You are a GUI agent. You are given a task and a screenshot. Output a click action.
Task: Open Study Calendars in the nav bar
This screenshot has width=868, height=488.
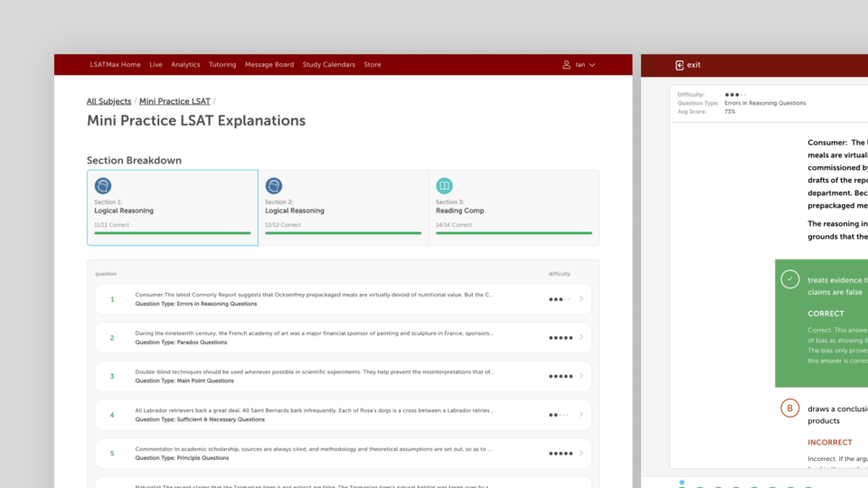[x=329, y=65]
